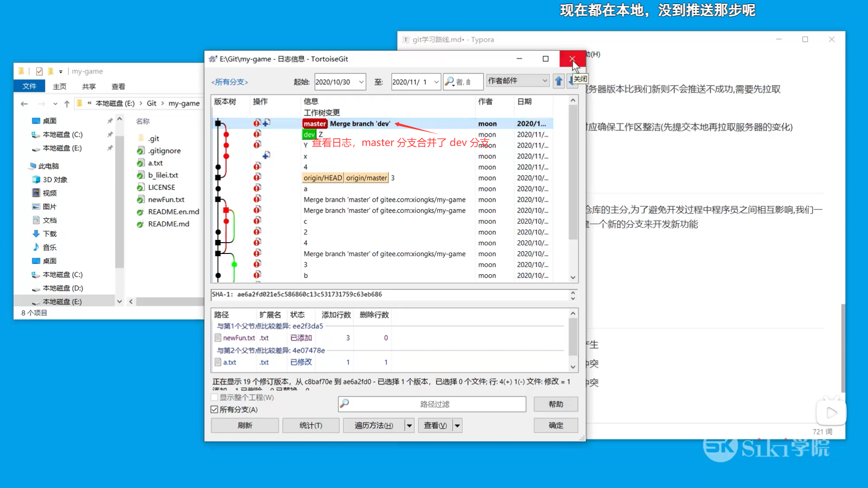Open the 起始 date picker dropdown

click(360, 82)
